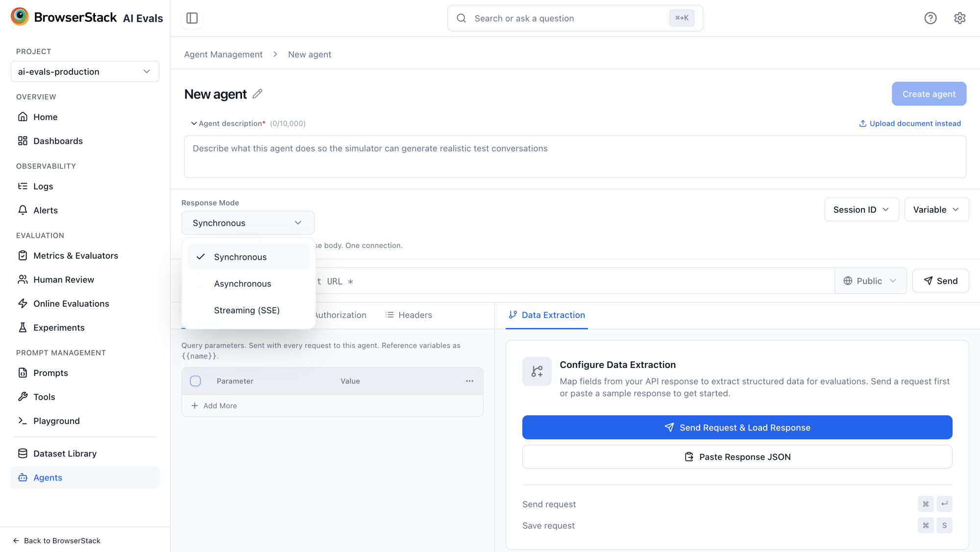This screenshot has width=980, height=552.
Task: Switch to the Data Extraction tab
Action: pos(547,315)
